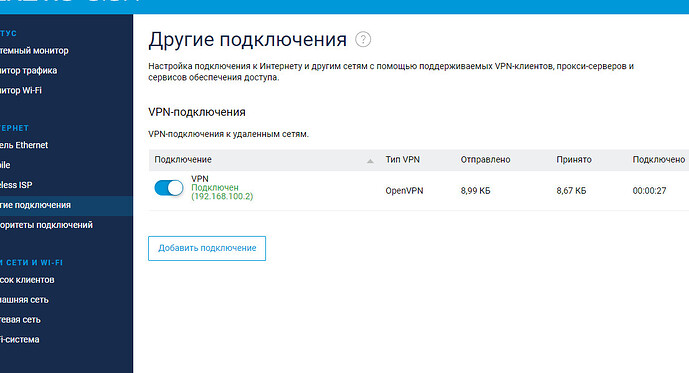Screen dimensions: 689x373
Task: Open the системный монитор page
Action: [34, 51]
